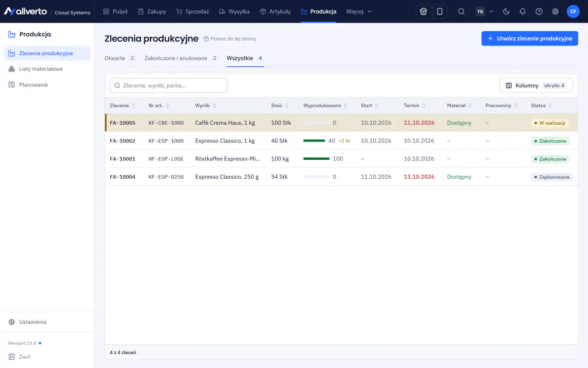Expand the Więcej menu
This screenshot has width=588, height=368.
point(358,11)
